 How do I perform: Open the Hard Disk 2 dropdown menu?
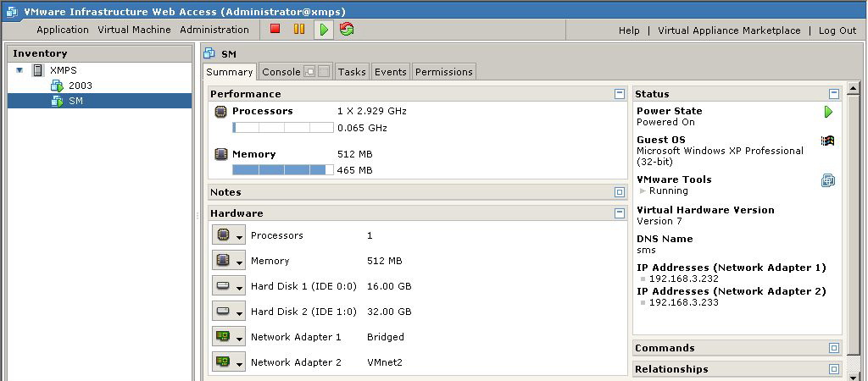(229, 312)
